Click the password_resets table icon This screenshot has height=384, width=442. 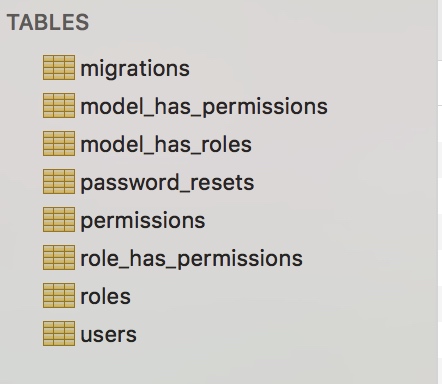(x=59, y=182)
